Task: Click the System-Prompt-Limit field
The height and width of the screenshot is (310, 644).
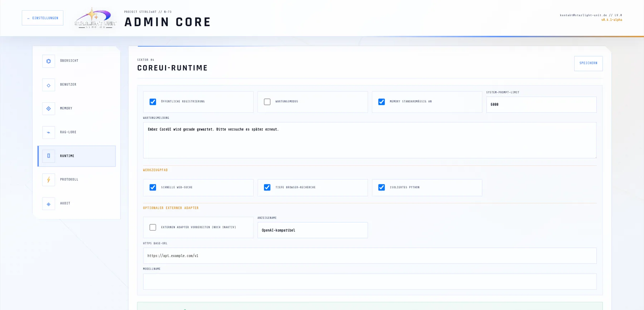Action: tap(541, 105)
